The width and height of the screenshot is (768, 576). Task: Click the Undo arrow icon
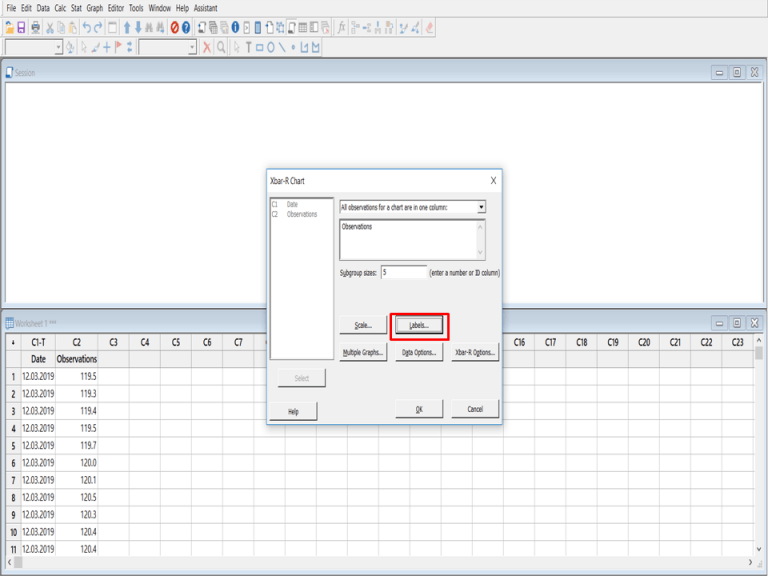coord(86,27)
